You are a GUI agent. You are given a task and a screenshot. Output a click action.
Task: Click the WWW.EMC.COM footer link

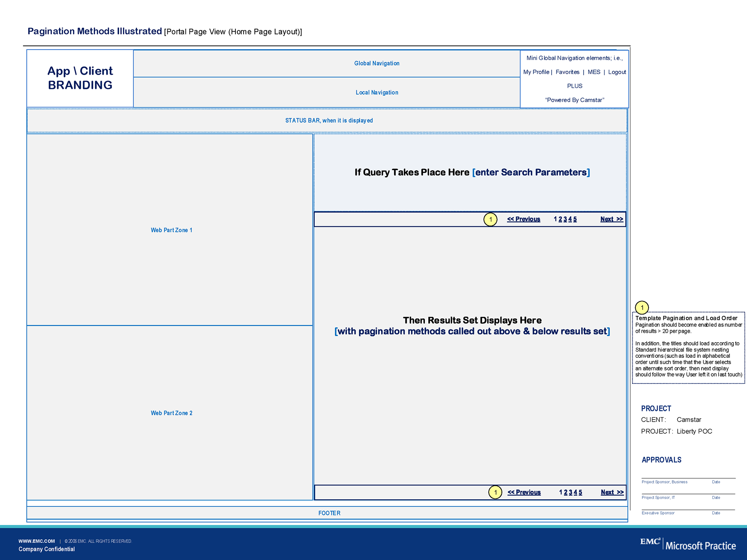[37, 541]
